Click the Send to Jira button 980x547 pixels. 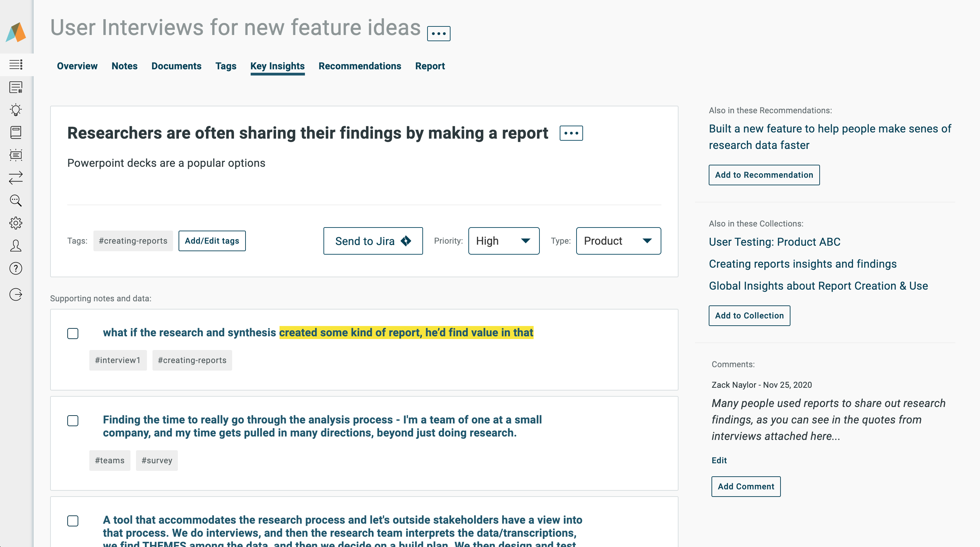(373, 241)
